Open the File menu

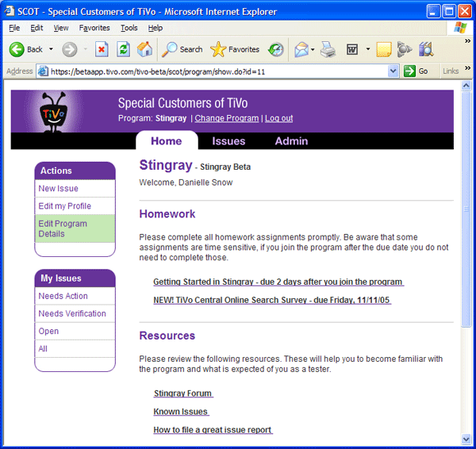click(14, 28)
